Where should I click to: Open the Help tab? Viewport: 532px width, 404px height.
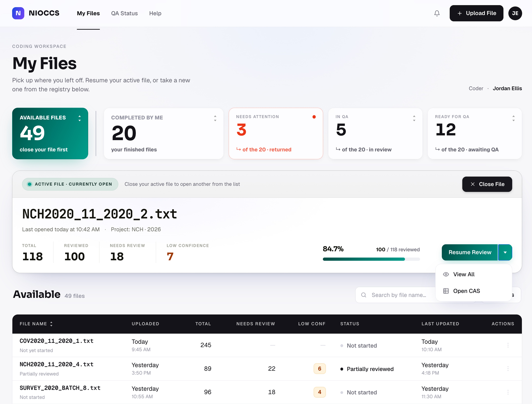click(x=155, y=13)
